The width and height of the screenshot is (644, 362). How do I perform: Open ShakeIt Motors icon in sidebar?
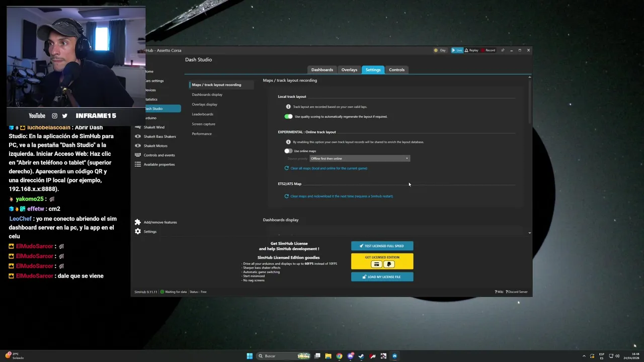click(138, 146)
